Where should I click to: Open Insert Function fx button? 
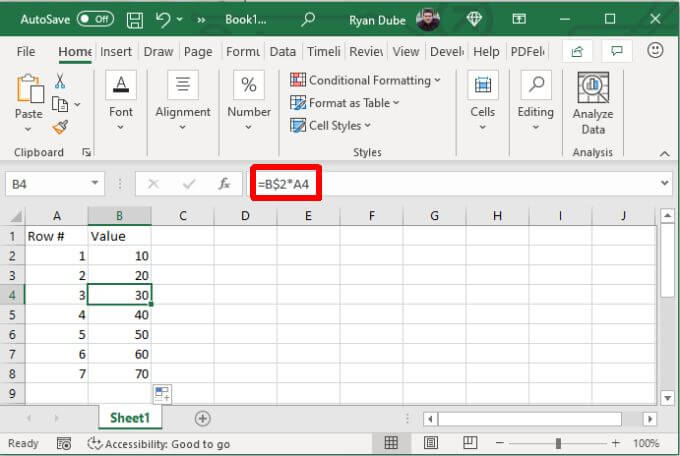click(224, 184)
